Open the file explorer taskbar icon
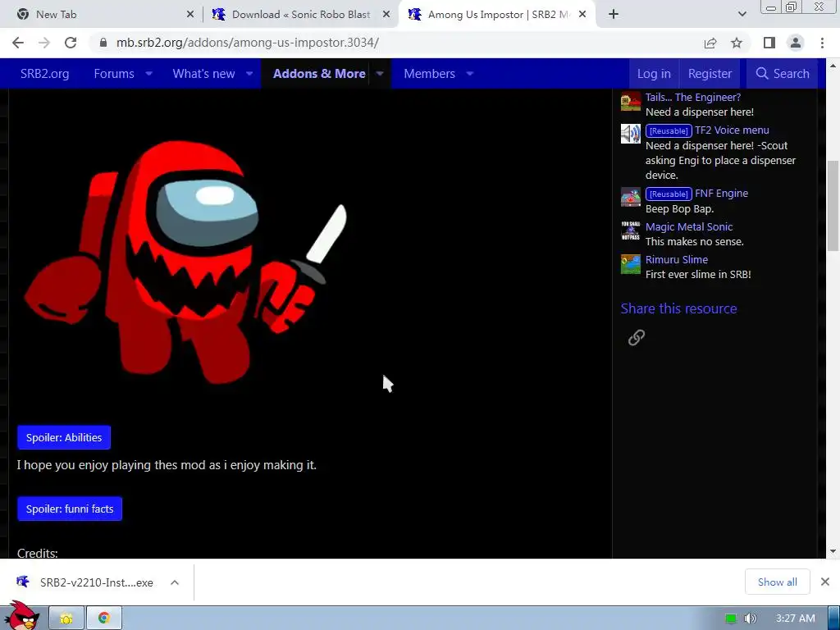This screenshot has height=630, width=840. click(x=66, y=619)
